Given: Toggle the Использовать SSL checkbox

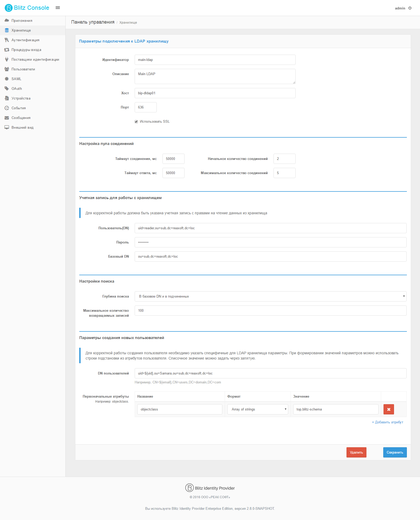Looking at the screenshot, I should pyautogui.click(x=136, y=122).
